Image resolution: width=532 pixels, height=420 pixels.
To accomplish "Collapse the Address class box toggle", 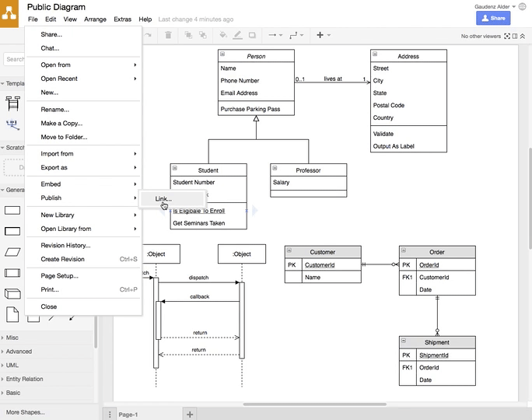I will click(375, 54).
